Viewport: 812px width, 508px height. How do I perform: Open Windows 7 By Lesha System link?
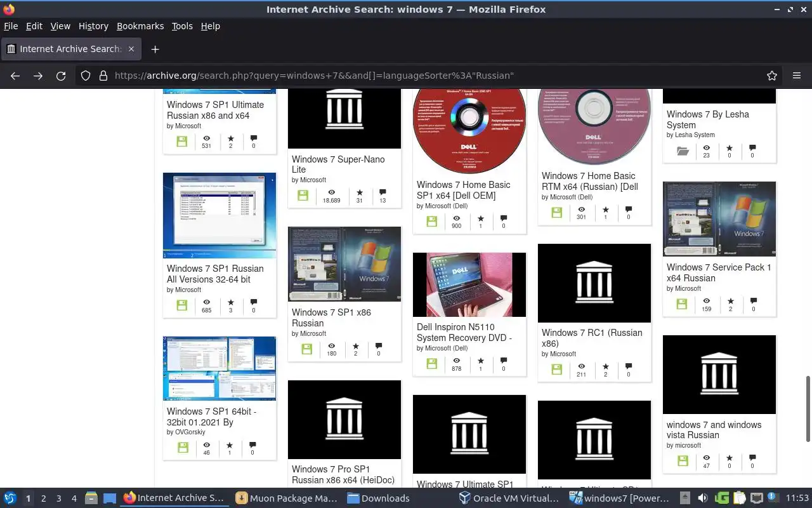click(x=707, y=119)
